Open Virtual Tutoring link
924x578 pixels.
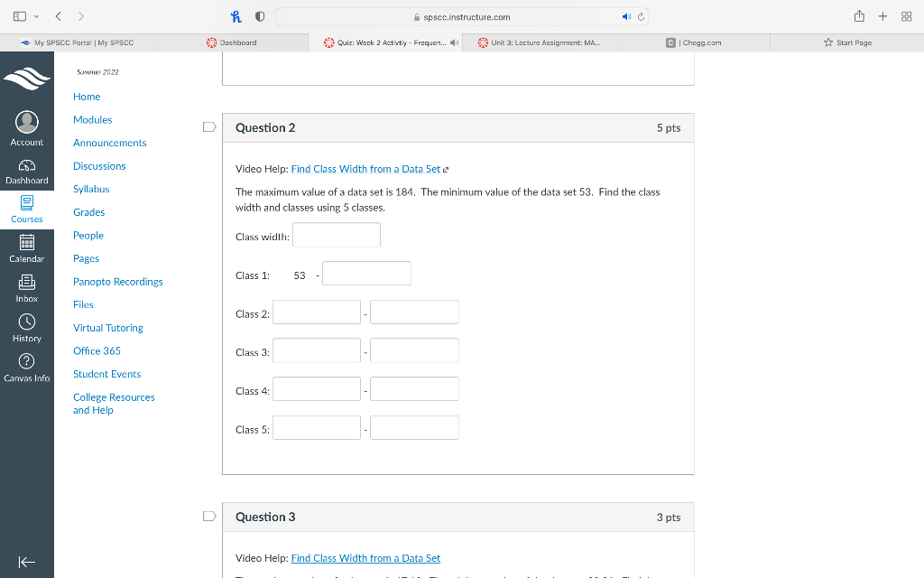[108, 328]
